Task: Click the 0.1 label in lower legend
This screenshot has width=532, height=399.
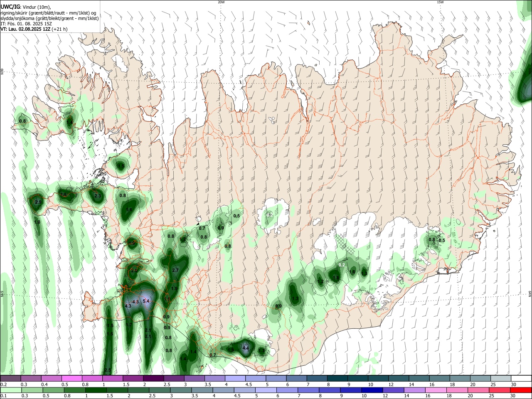Action: click(3, 396)
